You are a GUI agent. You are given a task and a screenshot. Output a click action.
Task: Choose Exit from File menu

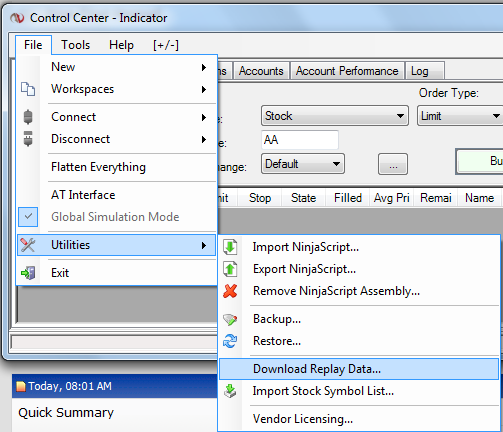(117, 273)
